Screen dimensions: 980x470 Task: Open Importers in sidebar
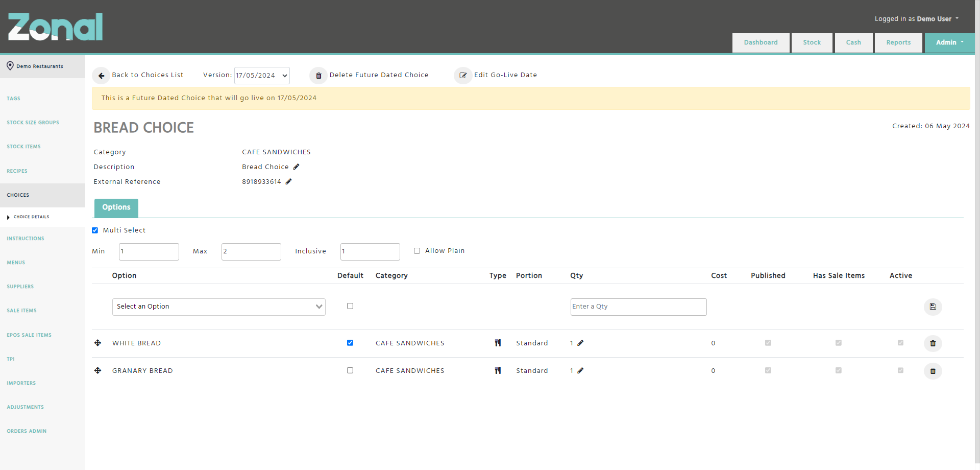click(x=21, y=383)
